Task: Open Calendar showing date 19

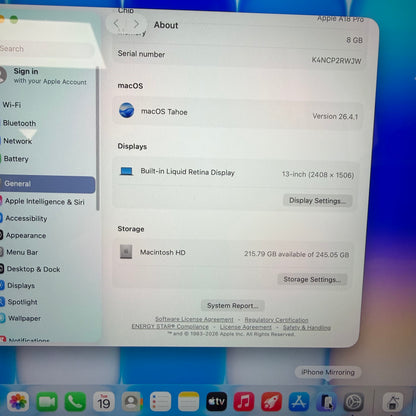Action: (x=104, y=402)
